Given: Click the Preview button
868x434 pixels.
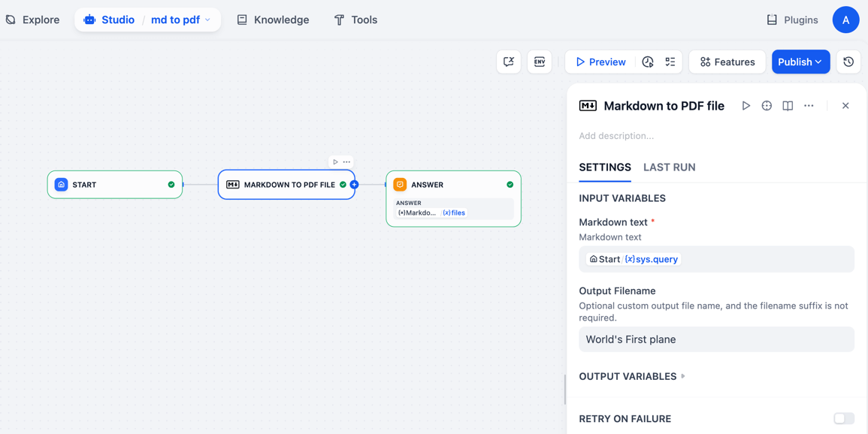Looking at the screenshot, I should (600, 62).
